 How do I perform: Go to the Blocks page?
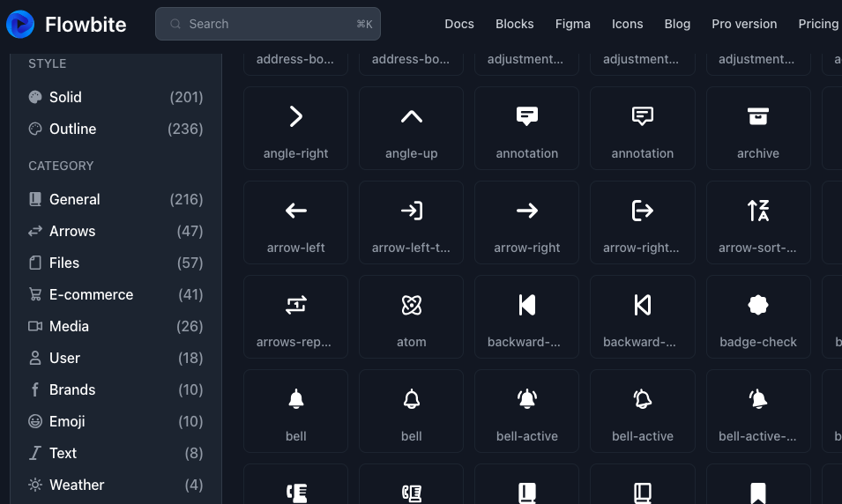click(x=515, y=24)
